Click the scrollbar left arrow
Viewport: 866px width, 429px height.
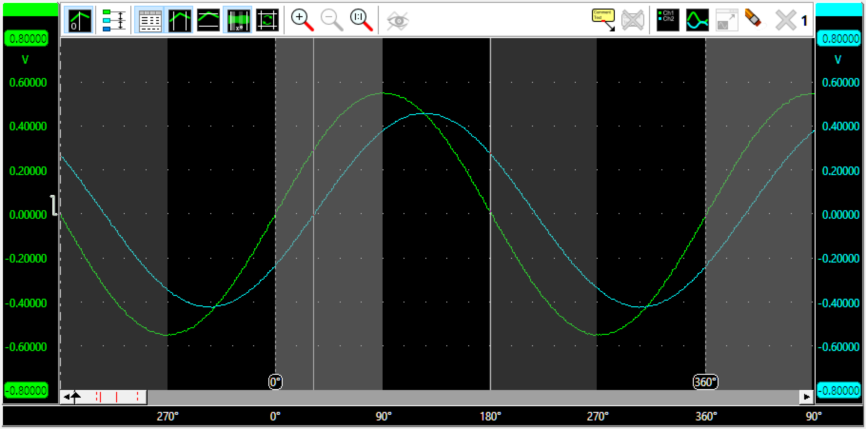point(67,396)
